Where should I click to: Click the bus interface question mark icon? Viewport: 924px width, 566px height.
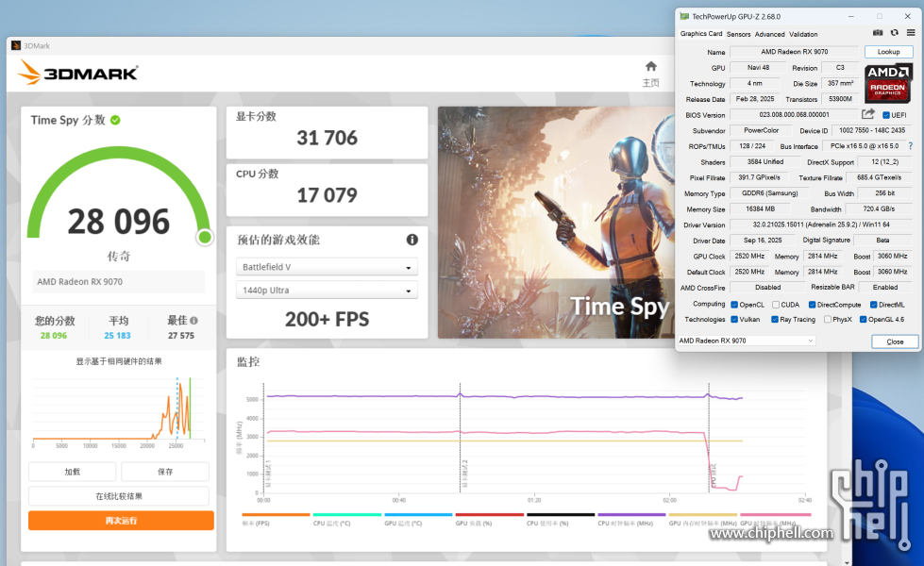point(910,146)
